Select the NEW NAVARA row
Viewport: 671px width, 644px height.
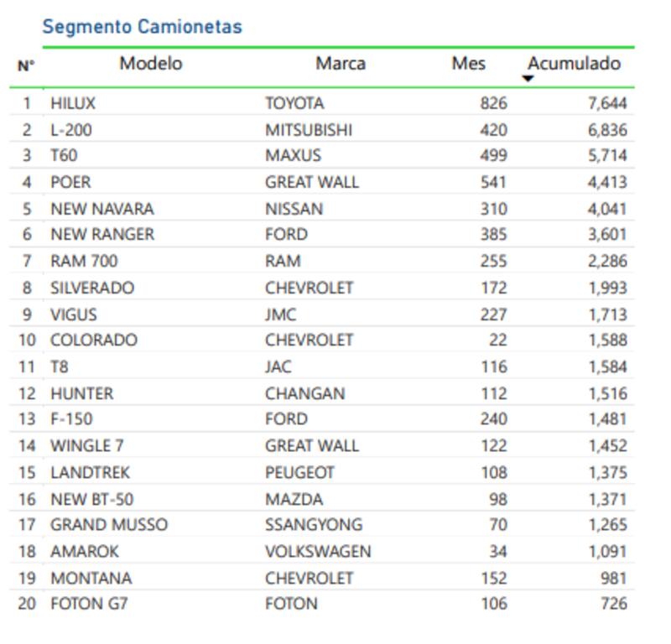click(x=102, y=209)
